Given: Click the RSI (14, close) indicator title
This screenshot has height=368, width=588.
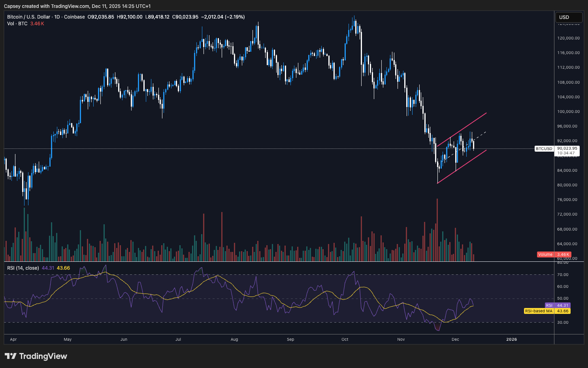Looking at the screenshot, I should 23,268.
